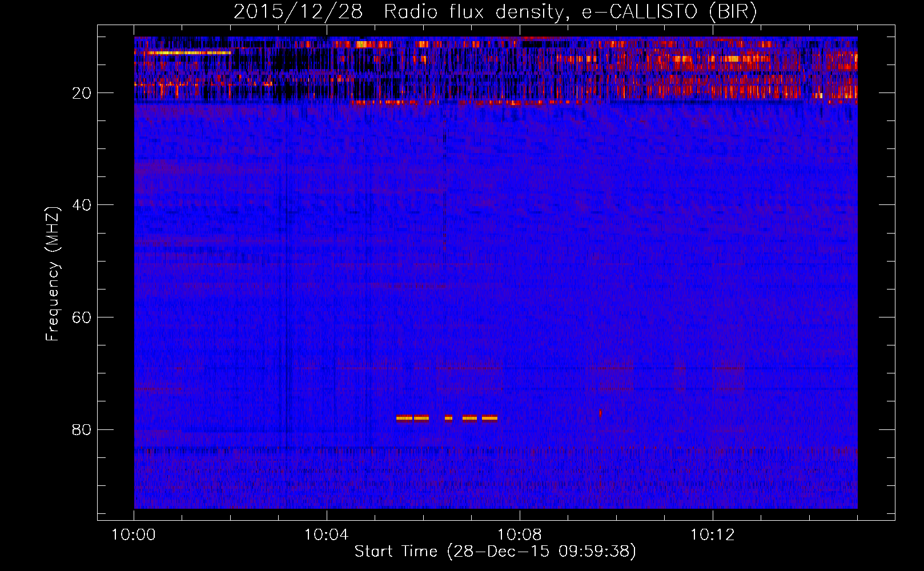Select the "60" frequency tick label
This screenshot has height=571, width=924.
(x=82, y=317)
